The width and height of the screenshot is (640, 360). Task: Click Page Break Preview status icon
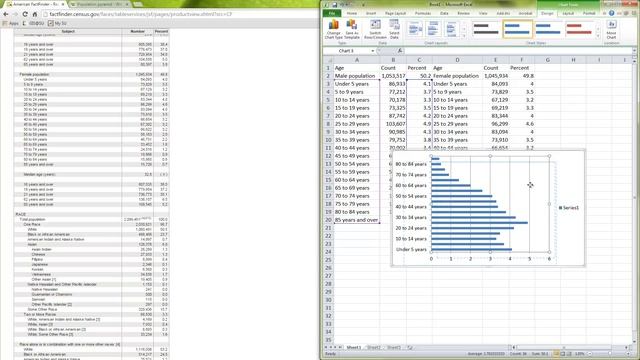[x=569, y=353]
